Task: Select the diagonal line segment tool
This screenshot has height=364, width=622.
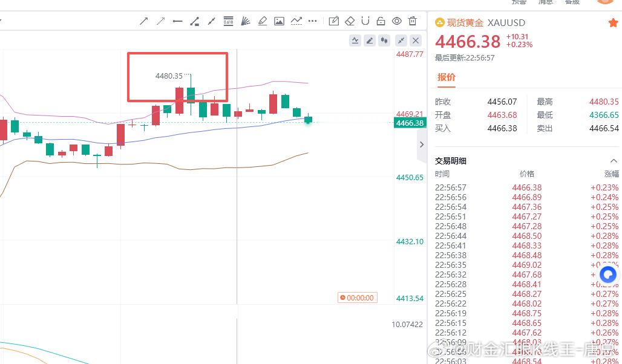Action: 211,21
